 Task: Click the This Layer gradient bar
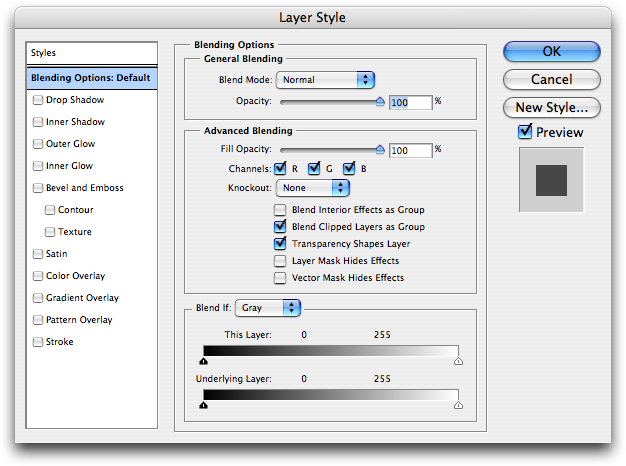331,351
